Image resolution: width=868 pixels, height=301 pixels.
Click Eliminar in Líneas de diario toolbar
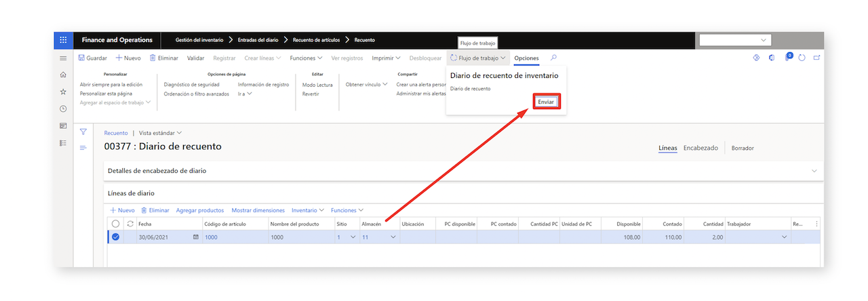[x=155, y=210]
